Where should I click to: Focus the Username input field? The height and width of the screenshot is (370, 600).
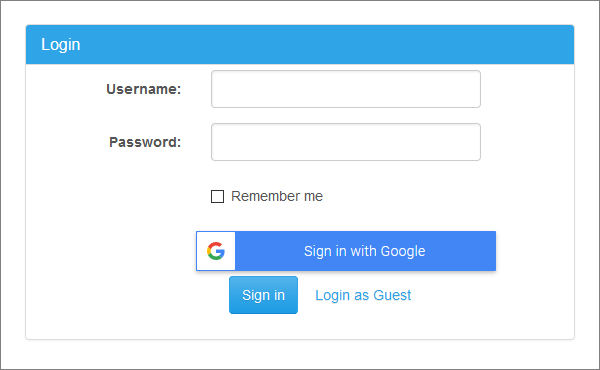[x=346, y=89]
